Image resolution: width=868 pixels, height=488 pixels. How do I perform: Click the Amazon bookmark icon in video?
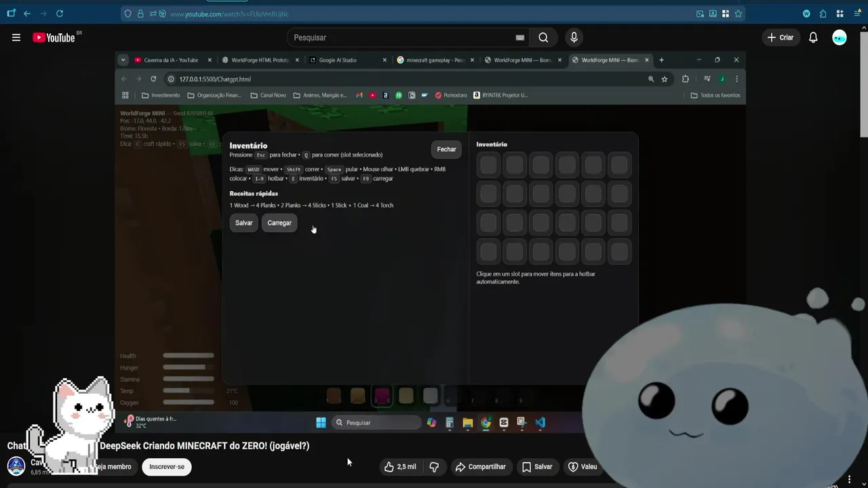385,96
